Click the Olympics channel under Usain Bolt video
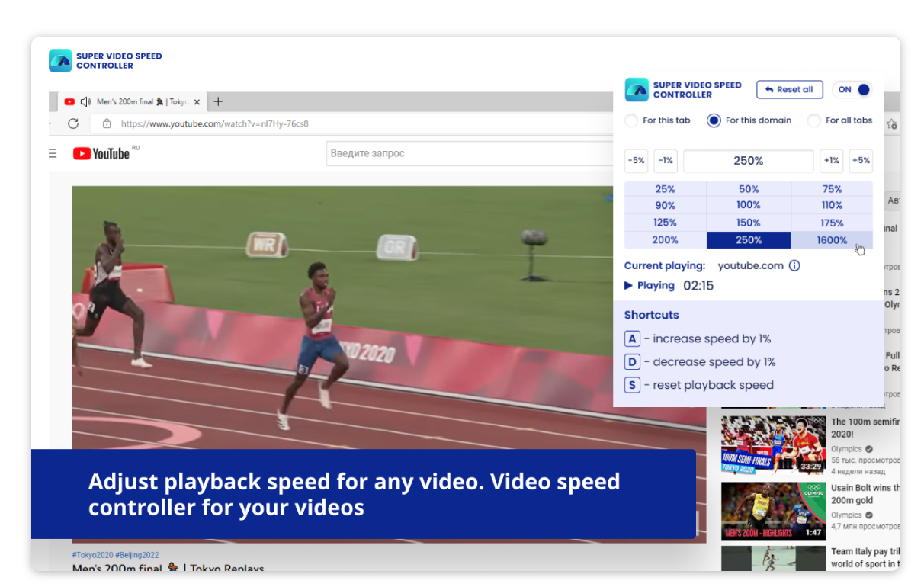This screenshot has height=587, width=924. pyautogui.click(x=846, y=515)
